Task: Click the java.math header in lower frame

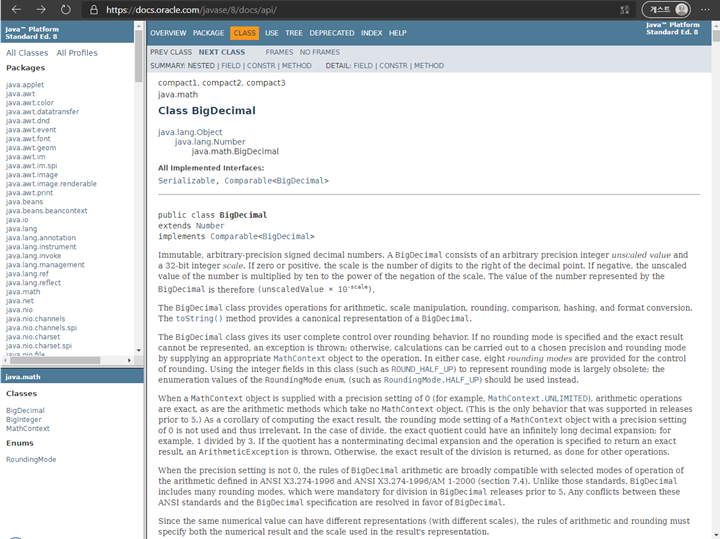Action: point(23,377)
